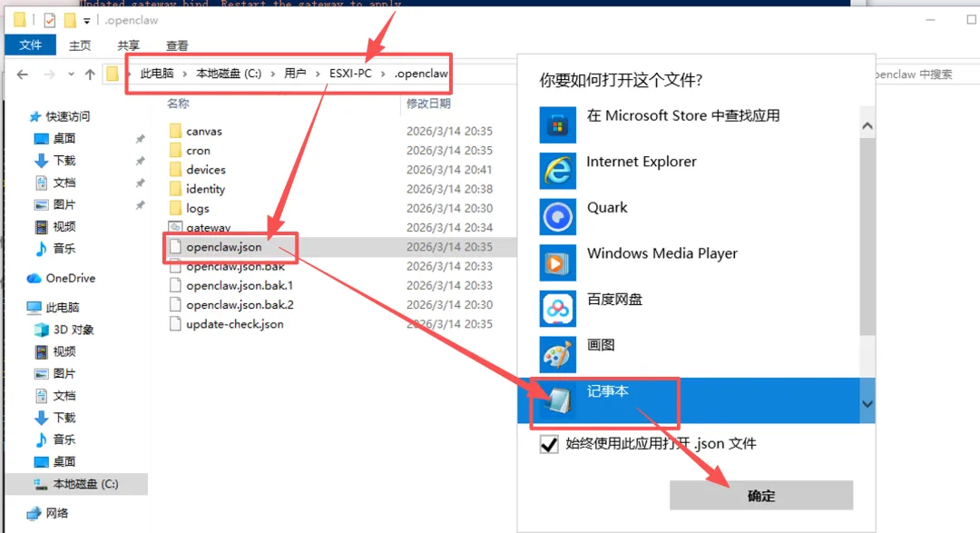The image size is (980, 533).
Task: Select the canvas folder icon
Action: [x=176, y=131]
